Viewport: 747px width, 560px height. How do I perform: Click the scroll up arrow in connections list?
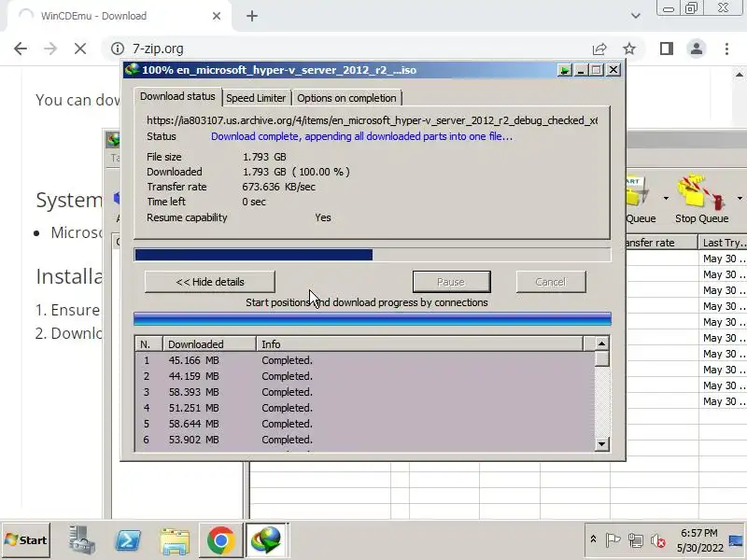click(601, 343)
